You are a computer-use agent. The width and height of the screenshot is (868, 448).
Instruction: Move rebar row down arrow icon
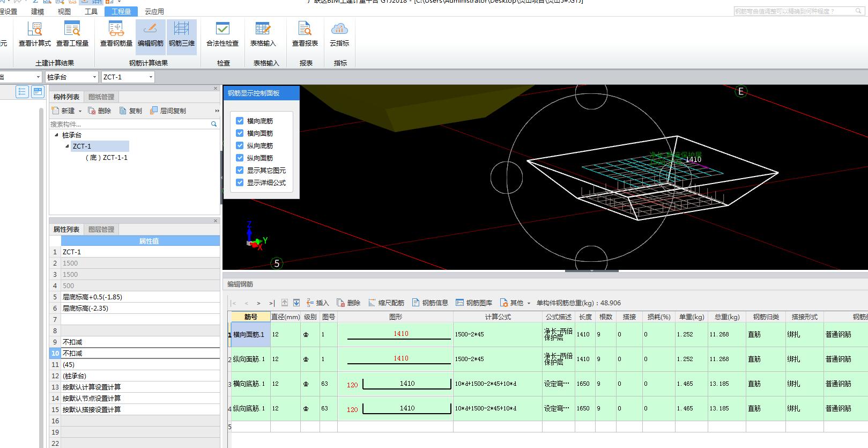pyautogui.click(x=296, y=303)
